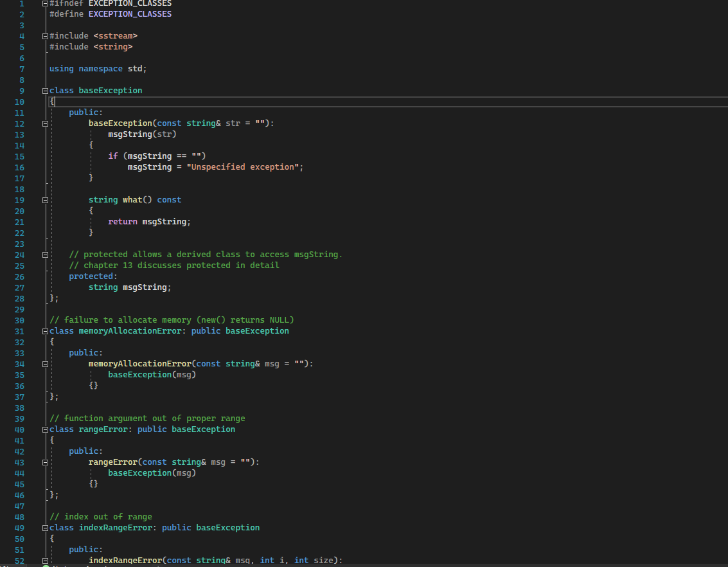728x567 pixels.
Task: Click 'protected:' access specifier on line 26
Action: tap(93, 276)
